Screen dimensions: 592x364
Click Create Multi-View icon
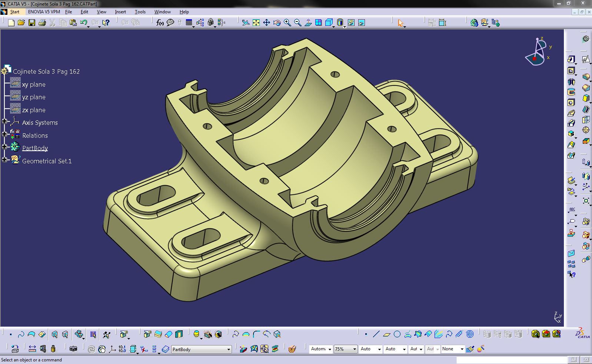click(x=318, y=23)
